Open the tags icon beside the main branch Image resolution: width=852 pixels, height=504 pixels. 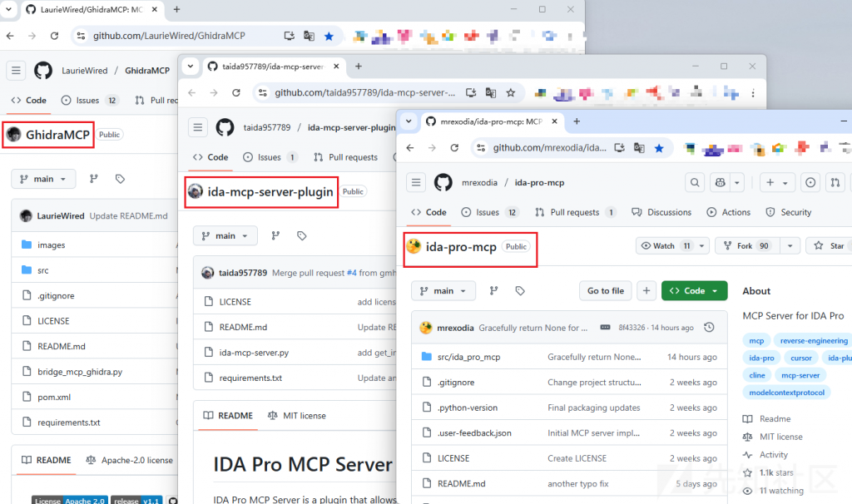pyautogui.click(x=520, y=291)
